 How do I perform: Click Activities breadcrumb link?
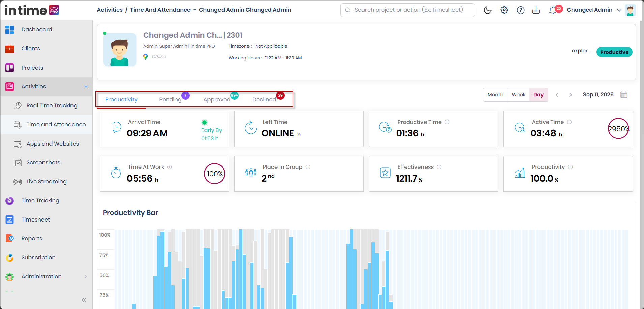pyautogui.click(x=110, y=10)
